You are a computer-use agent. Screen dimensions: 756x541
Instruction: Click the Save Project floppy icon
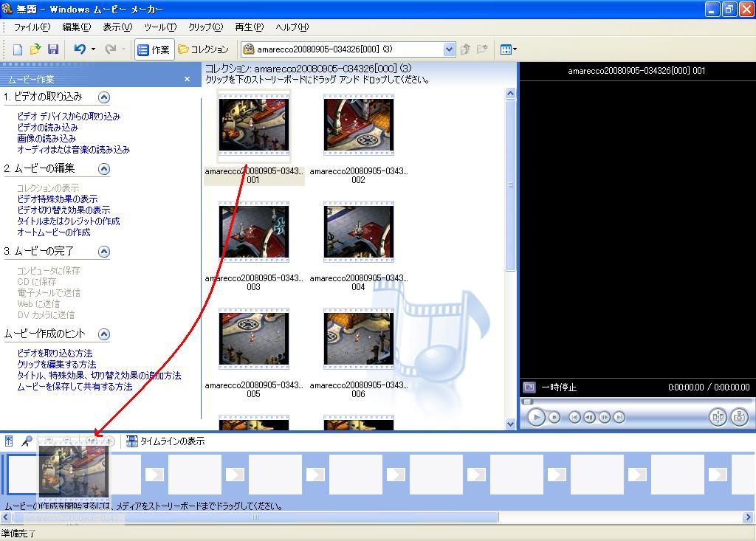53,49
